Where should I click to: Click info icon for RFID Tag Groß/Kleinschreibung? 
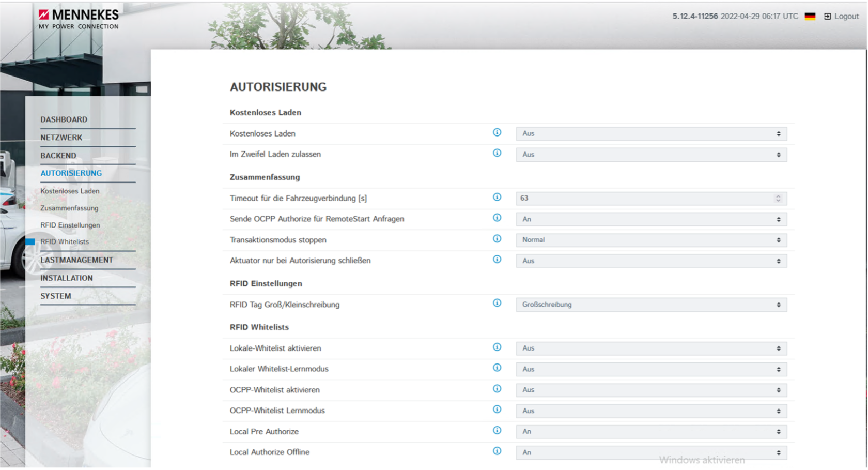click(497, 304)
